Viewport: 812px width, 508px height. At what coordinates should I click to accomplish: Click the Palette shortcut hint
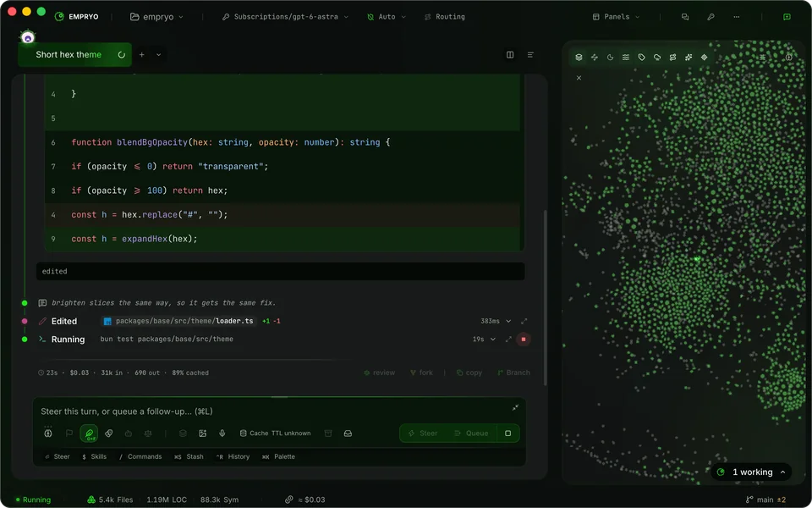point(278,456)
